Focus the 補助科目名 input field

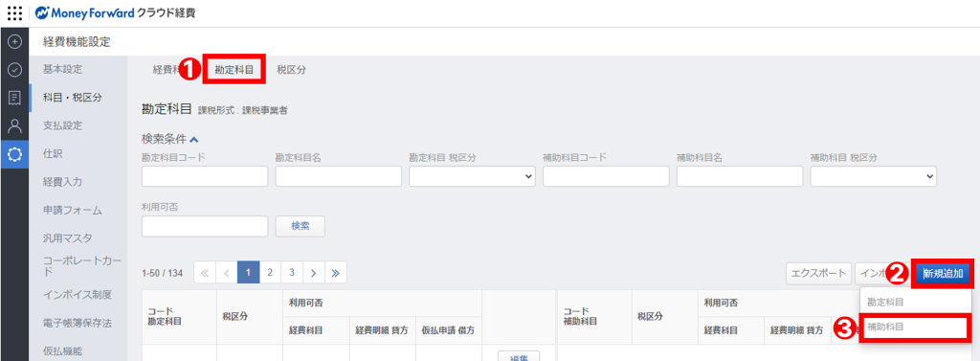[740, 177]
